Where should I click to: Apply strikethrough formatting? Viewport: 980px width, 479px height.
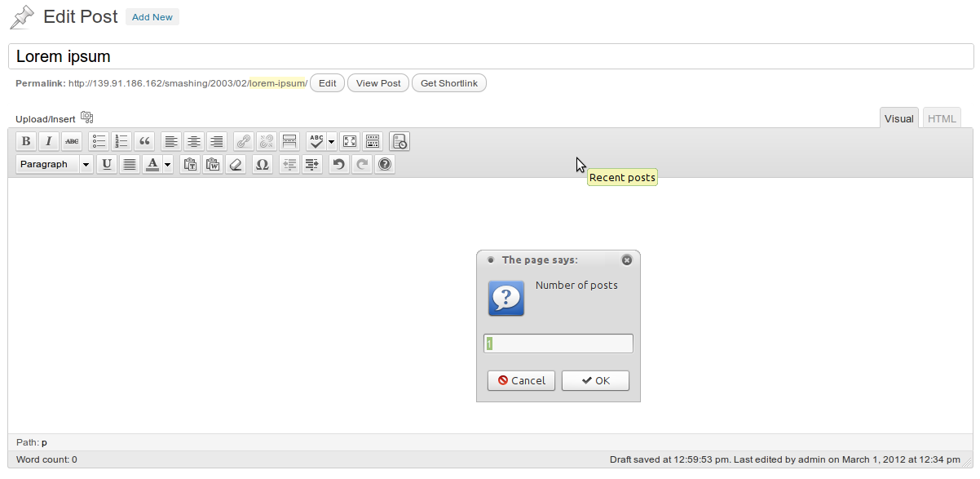72,141
